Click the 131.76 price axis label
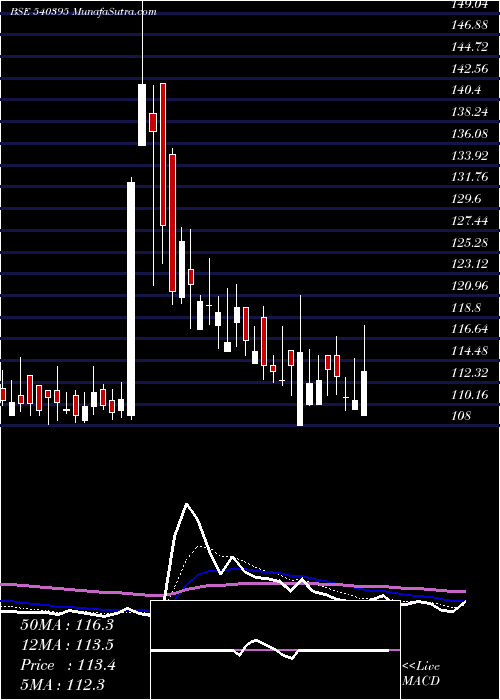The width and height of the screenshot is (500, 700). (470, 177)
